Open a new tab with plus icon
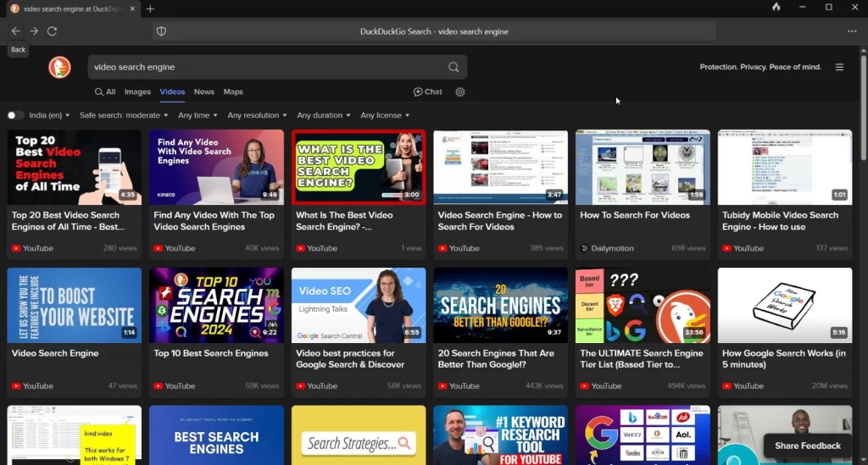 [150, 8]
